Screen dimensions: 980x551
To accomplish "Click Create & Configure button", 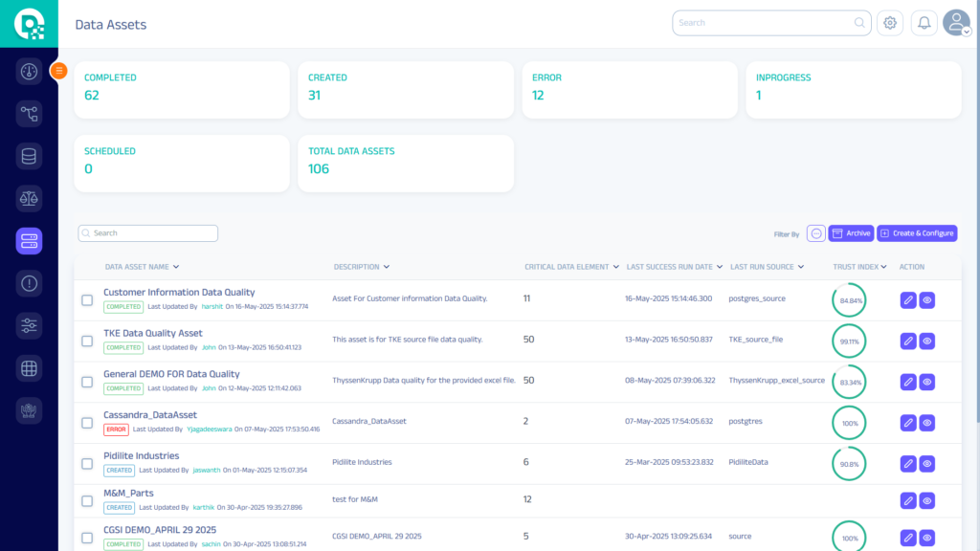I will click(x=917, y=233).
